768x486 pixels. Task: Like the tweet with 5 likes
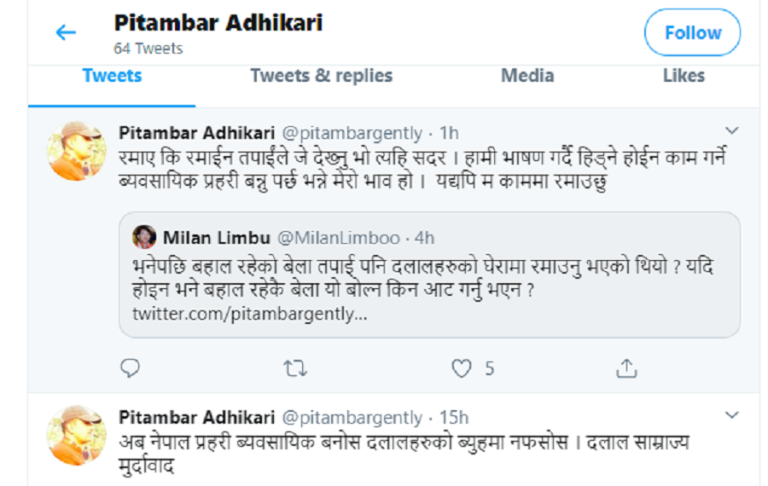(x=461, y=369)
